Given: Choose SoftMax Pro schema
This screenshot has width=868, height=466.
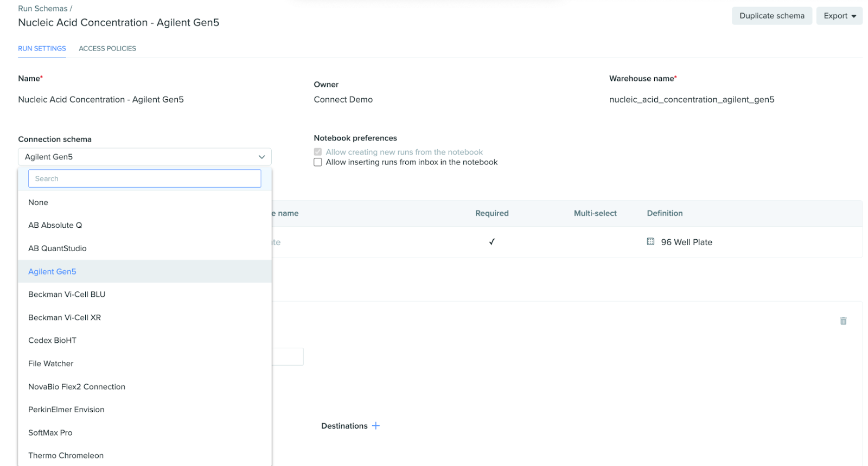Looking at the screenshot, I should pyautogui.click(x=145, y=433).
